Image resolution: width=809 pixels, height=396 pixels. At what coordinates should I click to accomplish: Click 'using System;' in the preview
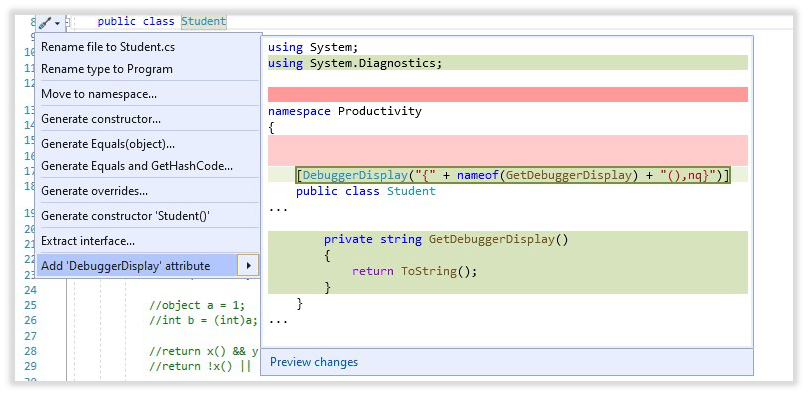click(x=313, y=47)
